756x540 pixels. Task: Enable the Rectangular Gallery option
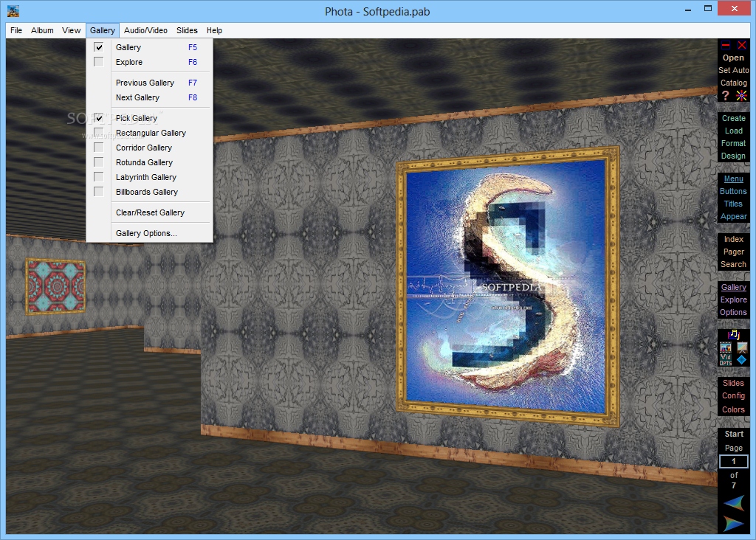(99, 133)
